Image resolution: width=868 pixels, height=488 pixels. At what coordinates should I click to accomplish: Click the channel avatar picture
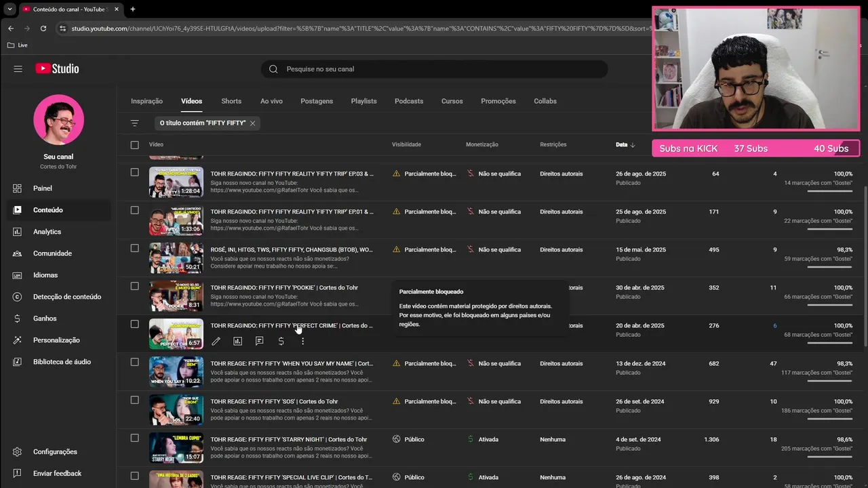tap(58, 120)
